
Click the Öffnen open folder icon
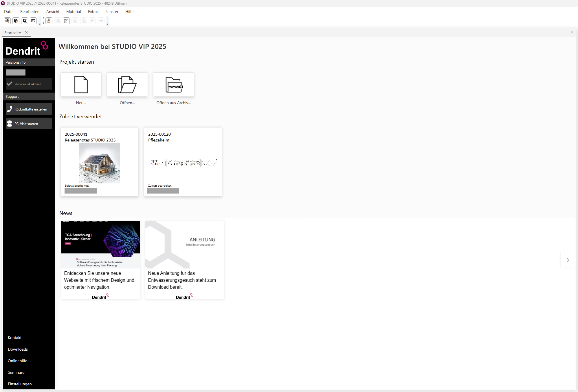127,84
